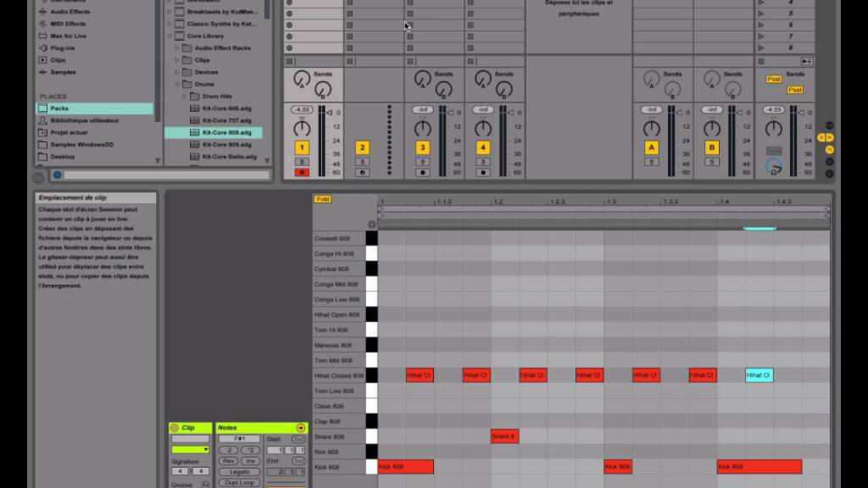This screenshot has width=868, height=488.
Task: Toggle track 3 activator button
Action: (422, 147)
